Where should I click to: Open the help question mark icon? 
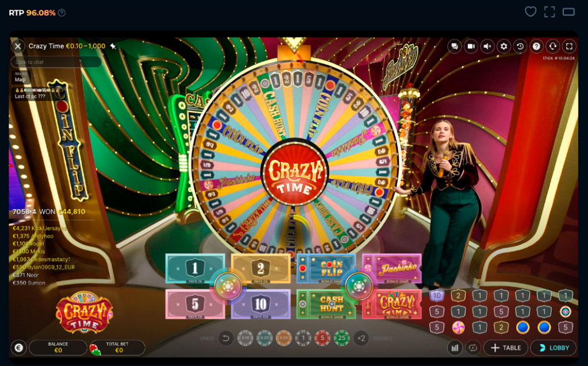click(537, 46)
